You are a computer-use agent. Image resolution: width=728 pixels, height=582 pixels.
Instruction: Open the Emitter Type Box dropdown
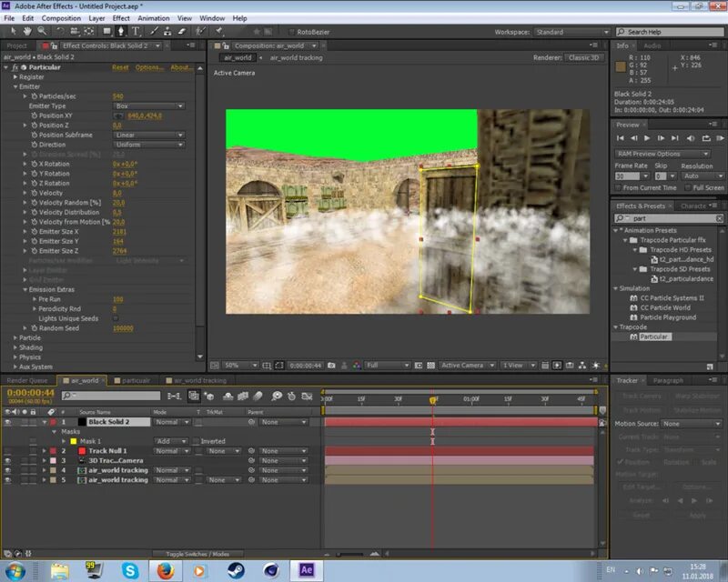tap(149, 106)
